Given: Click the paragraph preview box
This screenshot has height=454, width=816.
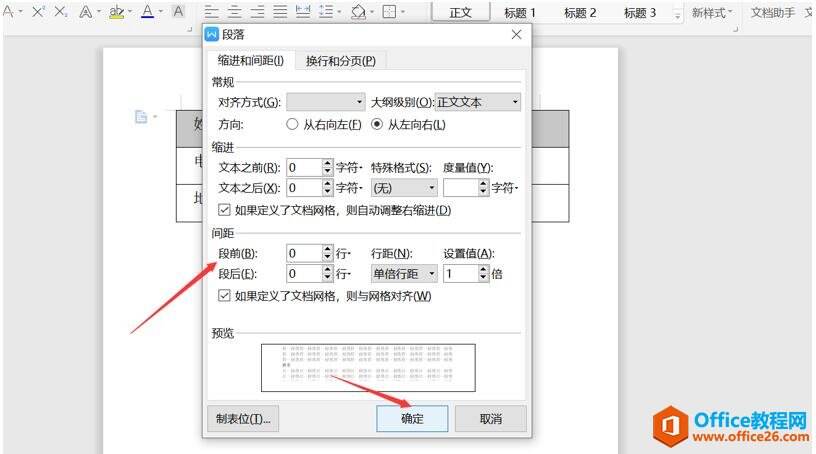Looking at the screenshot, I should (x=368, y=368).
